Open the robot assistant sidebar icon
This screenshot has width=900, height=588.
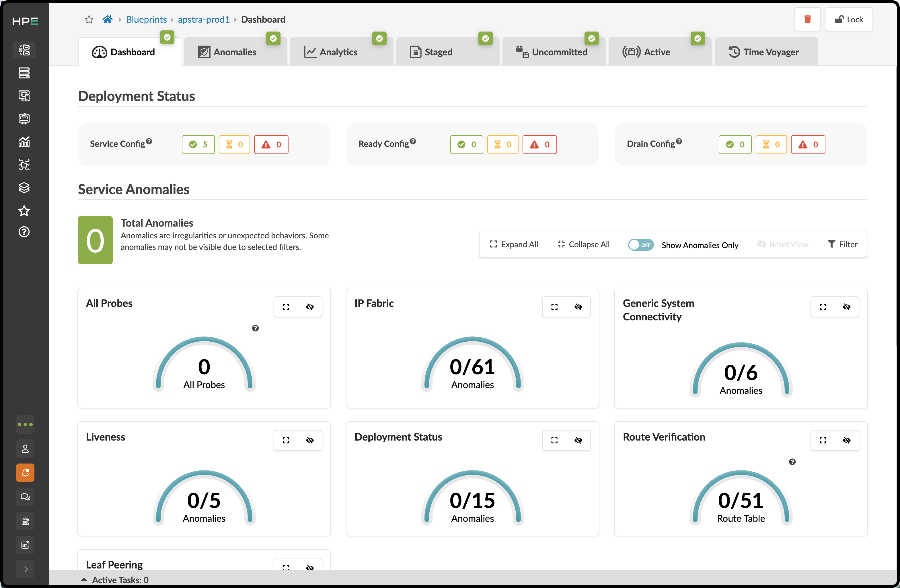pyautogui.click(x=25, y=521)
